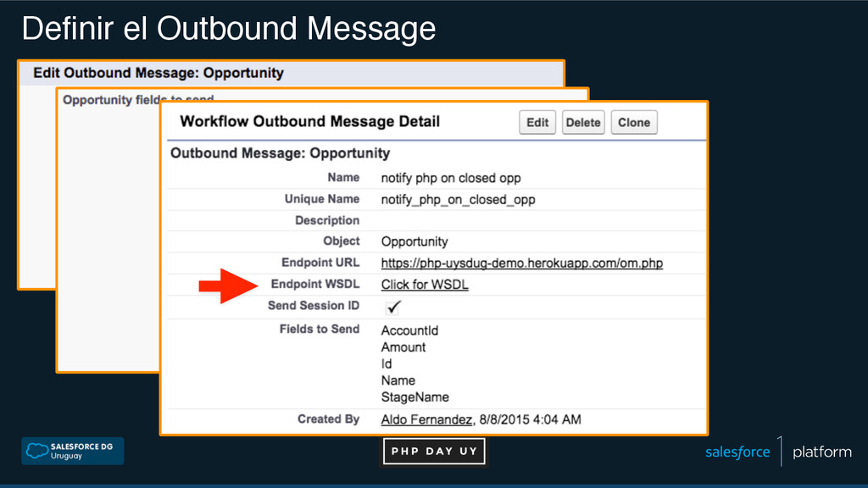The height and width of the screenshot is (488, 868).
Task: Toggle the Send Session ID checkmark
Action: (393, 307)
